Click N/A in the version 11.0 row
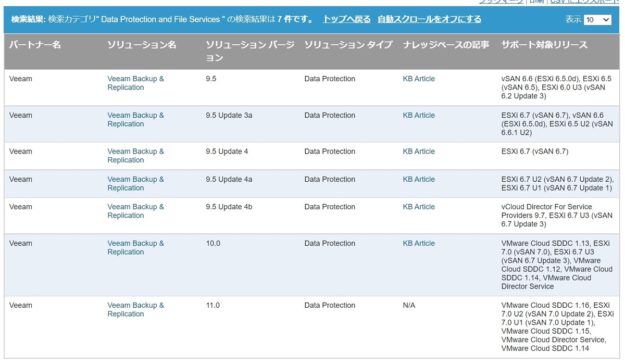This screenshot has width=625, height=364. 409,305
